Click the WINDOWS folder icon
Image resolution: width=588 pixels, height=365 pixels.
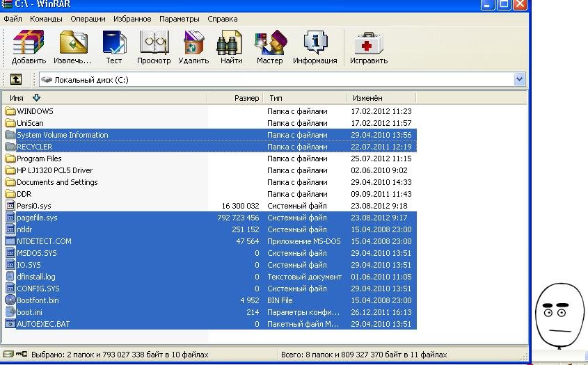click(x=10, y=111)
